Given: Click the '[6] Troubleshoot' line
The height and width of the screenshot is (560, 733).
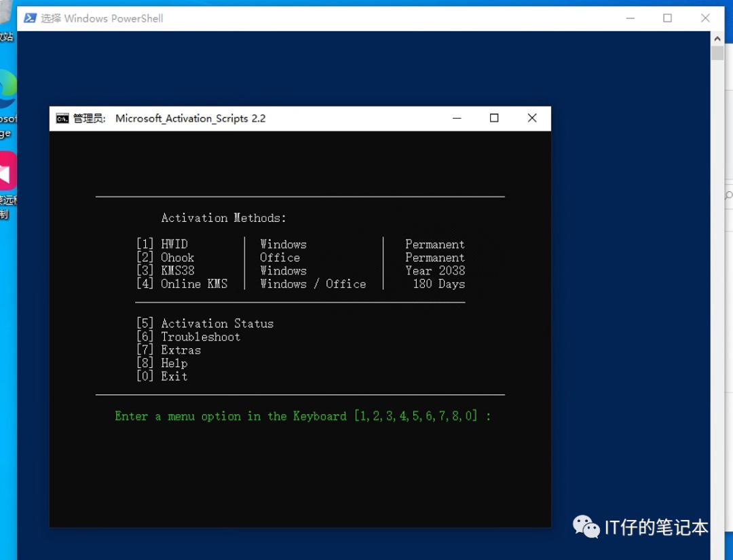Looking at the screenshot, I should (x=189, y=337).
